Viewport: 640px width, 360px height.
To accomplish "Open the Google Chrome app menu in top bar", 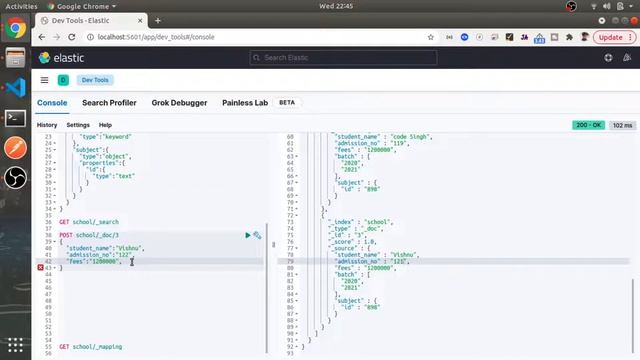I will pyautogui.click(x=82, y=6).
